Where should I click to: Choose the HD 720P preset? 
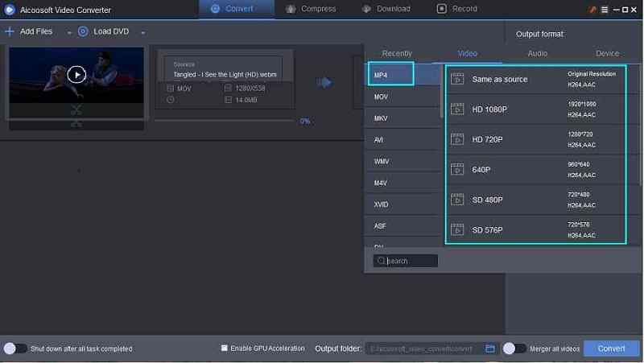click(x=535, y=139)
